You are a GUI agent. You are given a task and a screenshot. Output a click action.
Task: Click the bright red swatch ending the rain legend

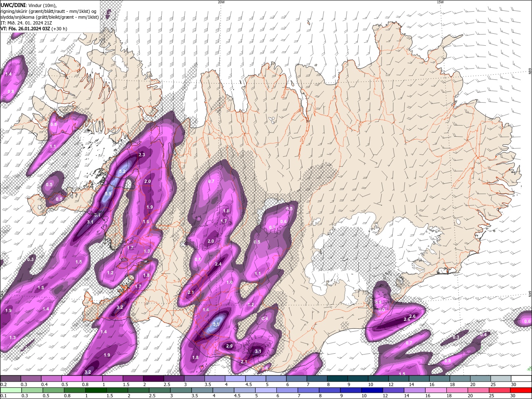pos(521,390)
